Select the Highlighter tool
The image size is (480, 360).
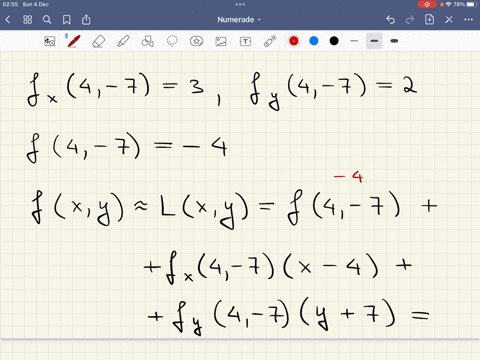click(x=123, y=41)
